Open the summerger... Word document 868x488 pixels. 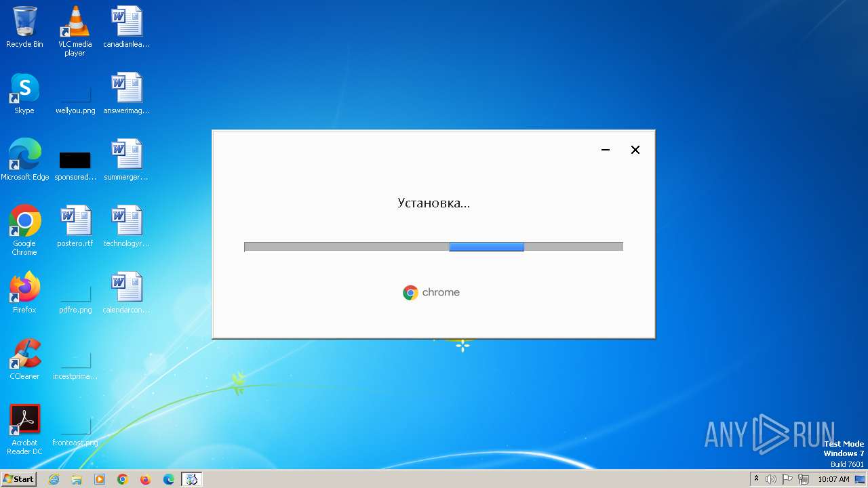(126, 160)
